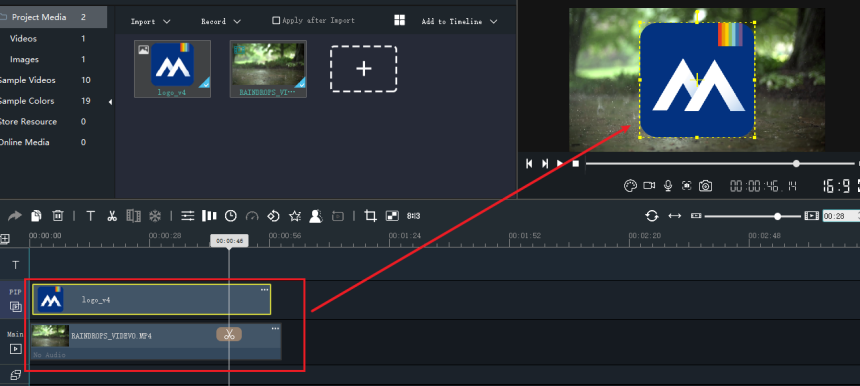Delete selected clip with trash icon
The image size is (860, 386).
click(58, 216)
